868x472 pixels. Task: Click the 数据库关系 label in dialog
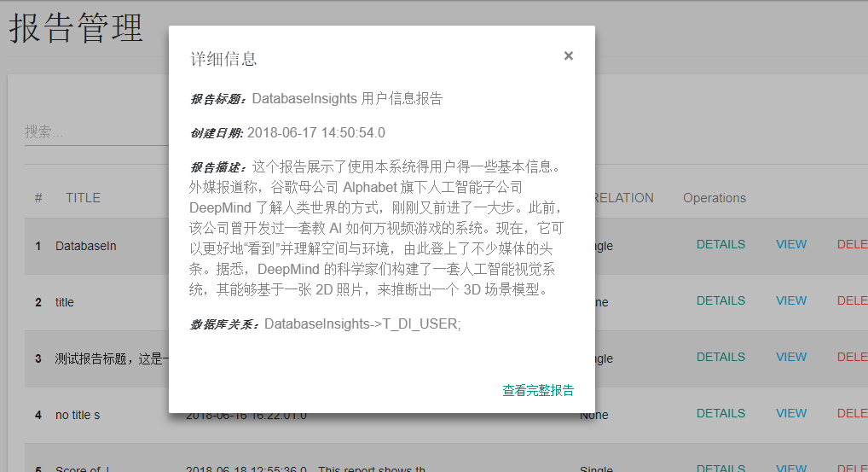click(x=225, y=324)
